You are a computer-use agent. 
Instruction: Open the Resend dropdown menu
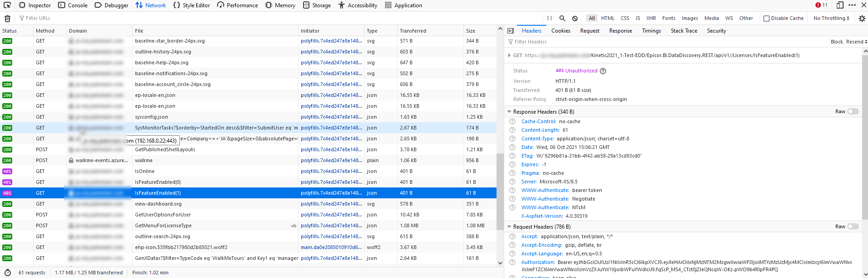point(856,42)
